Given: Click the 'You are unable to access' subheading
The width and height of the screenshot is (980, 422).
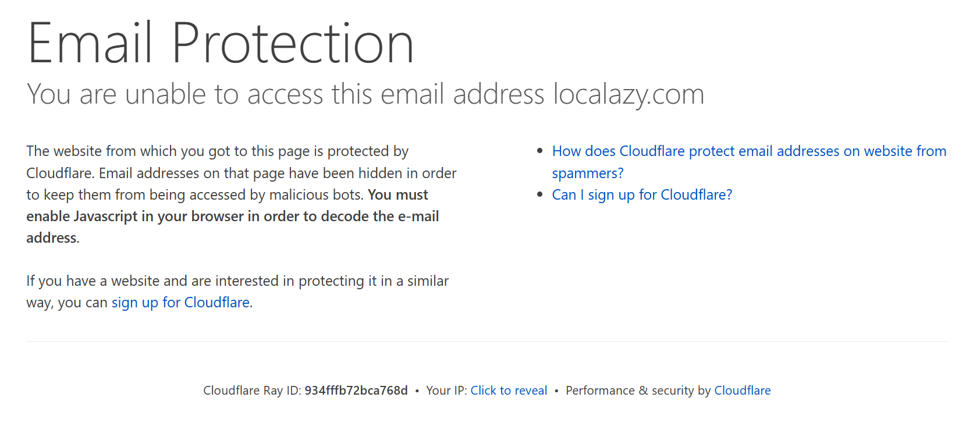Looking at the screenshot, I should coord(365,94).
